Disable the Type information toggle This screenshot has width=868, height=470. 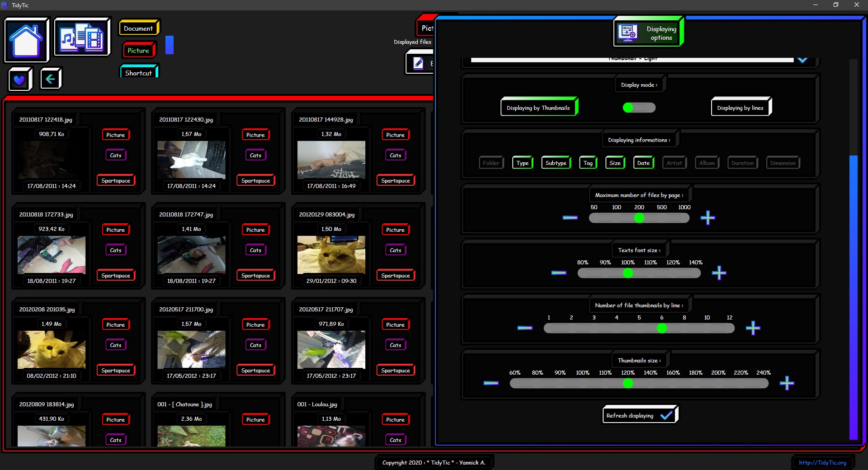click(522, 163)
